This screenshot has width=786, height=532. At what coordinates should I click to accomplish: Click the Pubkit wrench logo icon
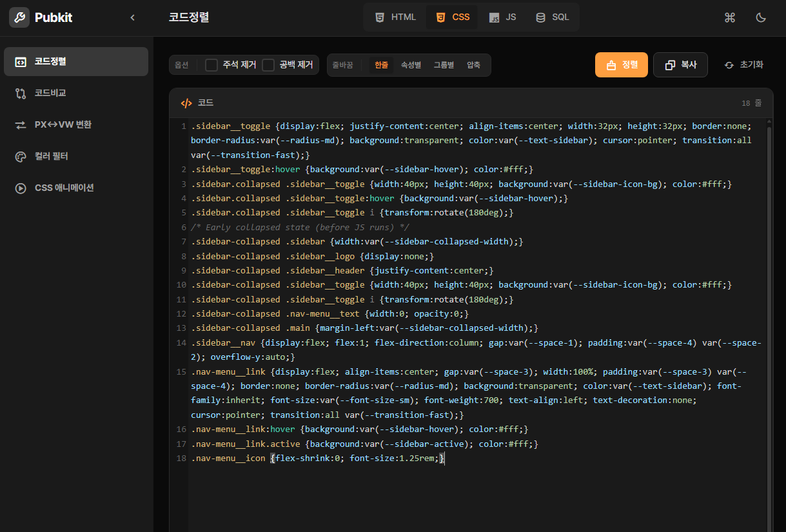tap(19, 17)
